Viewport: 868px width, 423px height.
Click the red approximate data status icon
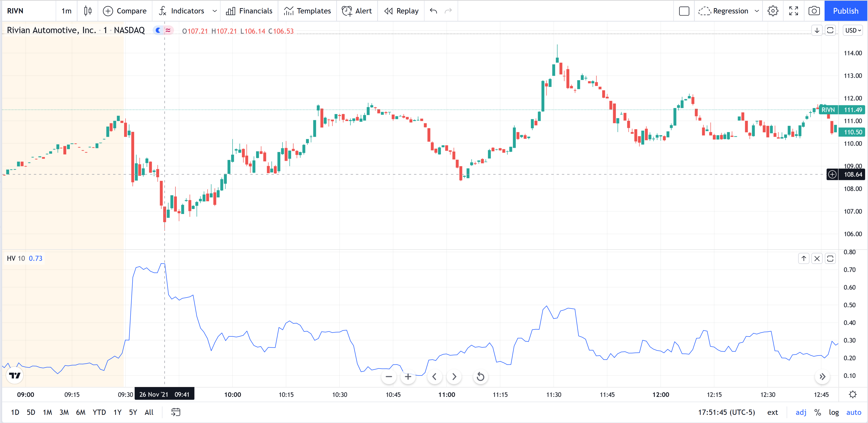click(168, 30)
